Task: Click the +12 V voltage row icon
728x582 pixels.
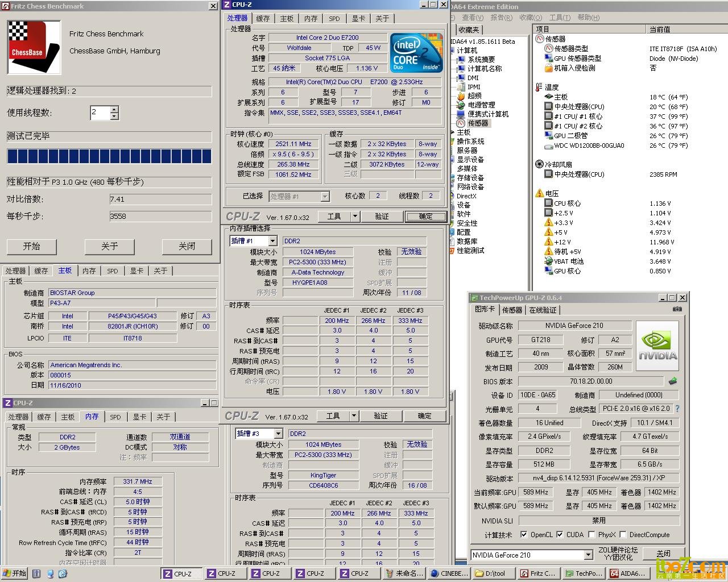Action: tap(549, 242)
